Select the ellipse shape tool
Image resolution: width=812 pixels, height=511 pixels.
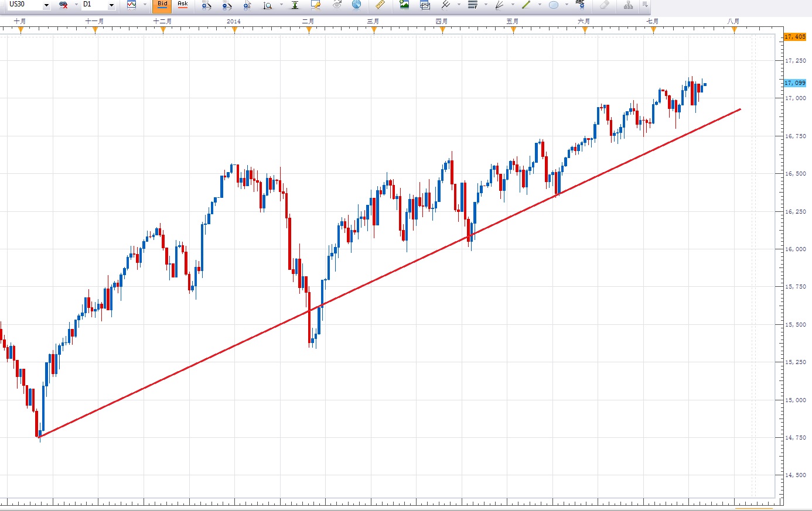(x=554, y=5)
